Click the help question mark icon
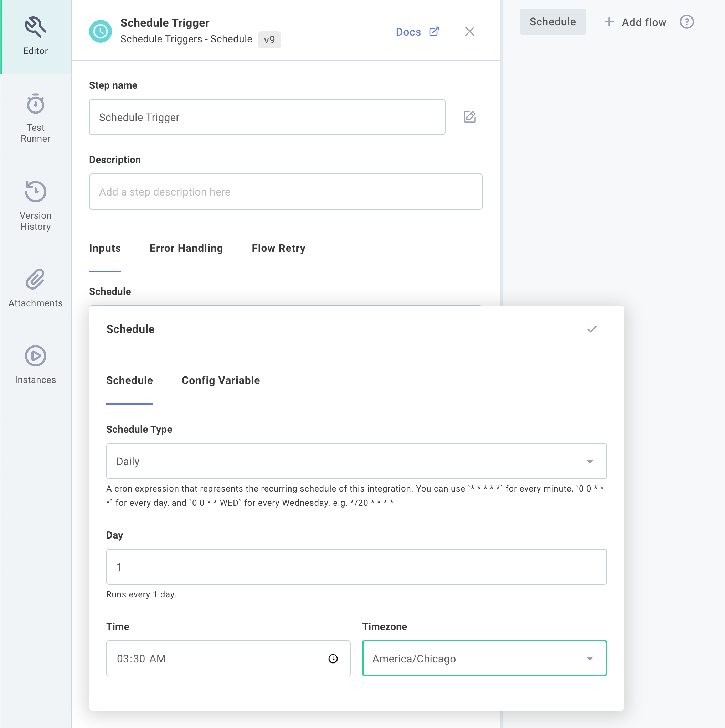The width and height of the screenshot is (725, 728). [687, 22]
